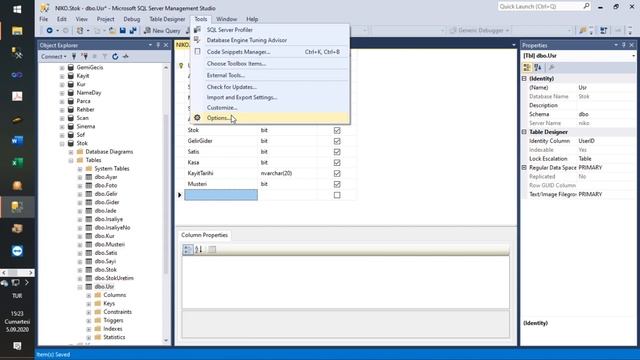Click Refresh icon in Object Explorer
The image size is (640, 360).
coord(115,57)
